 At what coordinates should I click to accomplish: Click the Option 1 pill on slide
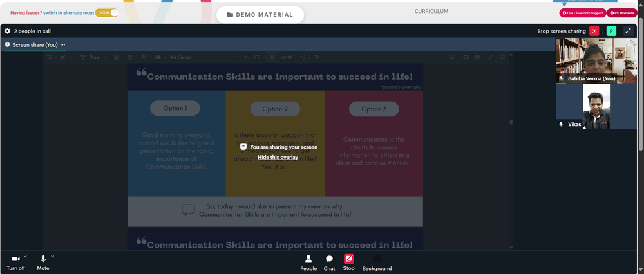[175, 108]
